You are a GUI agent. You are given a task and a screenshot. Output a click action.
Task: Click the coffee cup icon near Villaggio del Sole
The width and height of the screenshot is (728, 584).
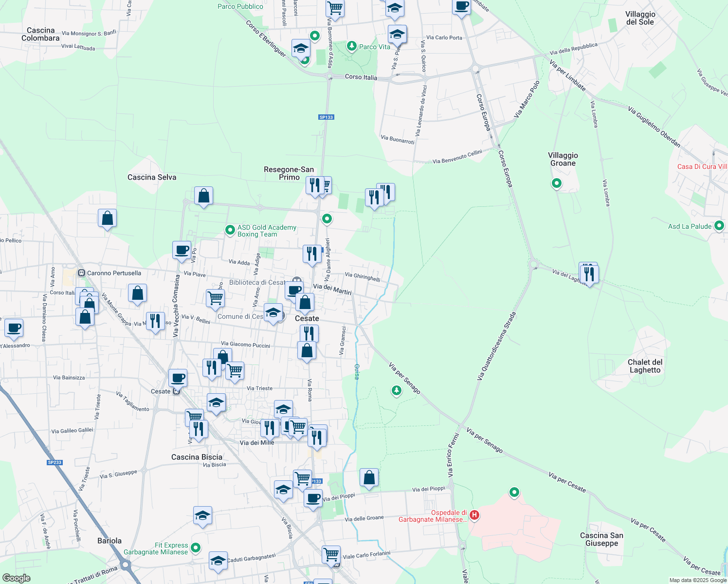click(461, 7)
